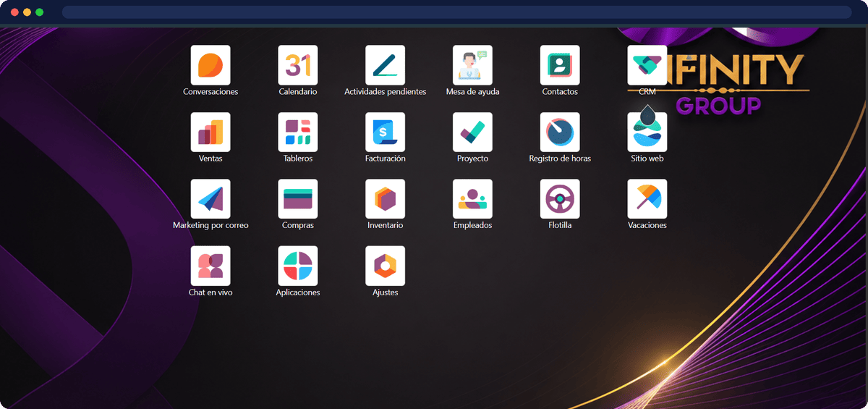The image size is (868, 409).
Task: Click the green maximize window button
Action: click(39, 12)
